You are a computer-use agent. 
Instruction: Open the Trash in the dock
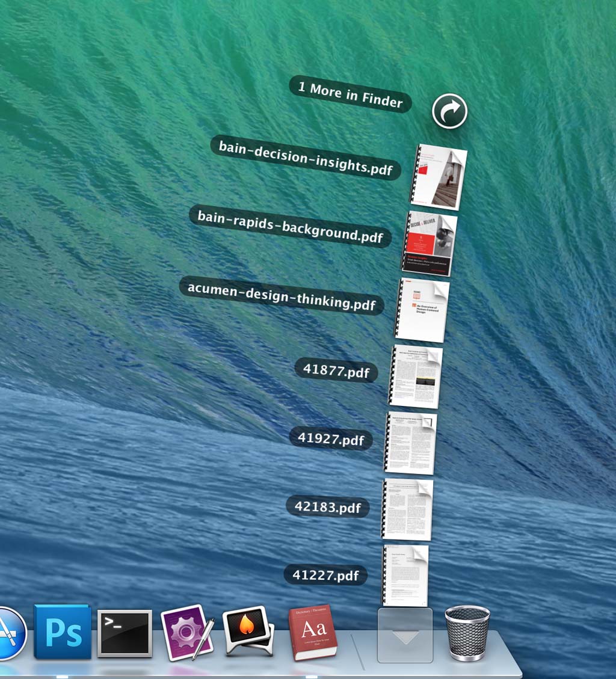tap(467, 633)
